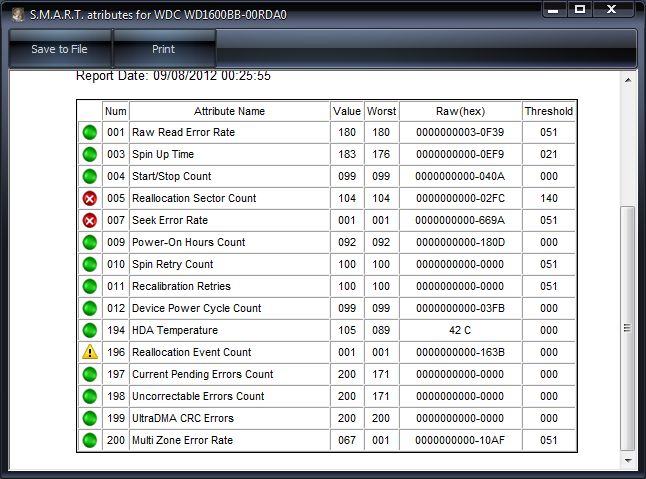Click the raw value 0000000000-669A
The image size is (646, 479).
460,220
